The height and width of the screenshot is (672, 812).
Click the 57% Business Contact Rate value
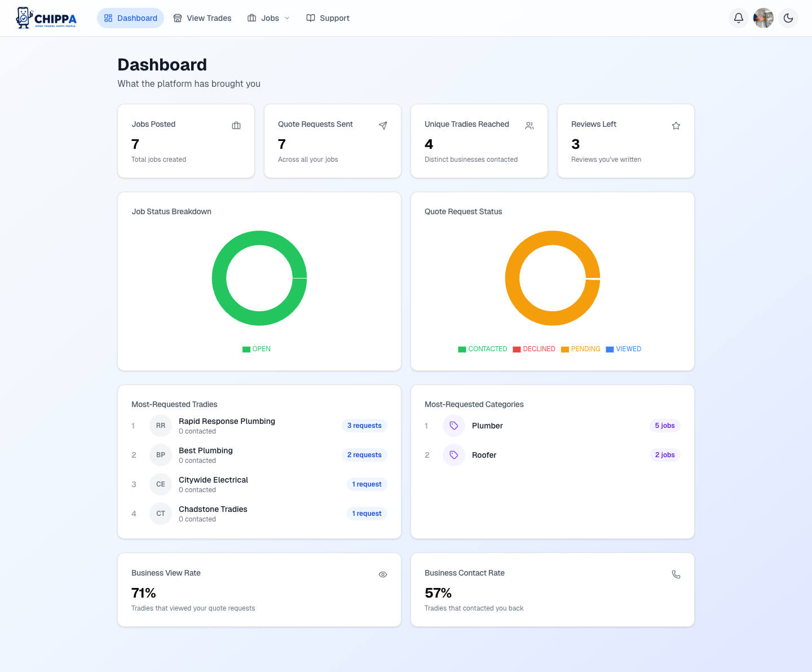(438, 593)
